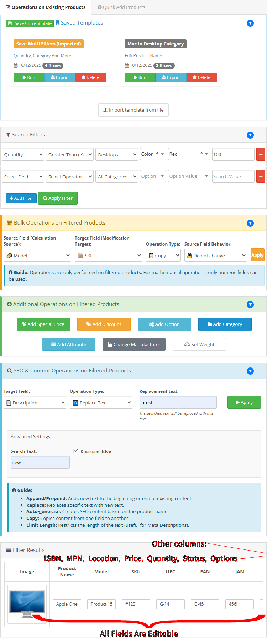This screenshot has width=267, height=644.
Task: Collapse the SEO & Content Operations arrow
Action: click(250, 371)
